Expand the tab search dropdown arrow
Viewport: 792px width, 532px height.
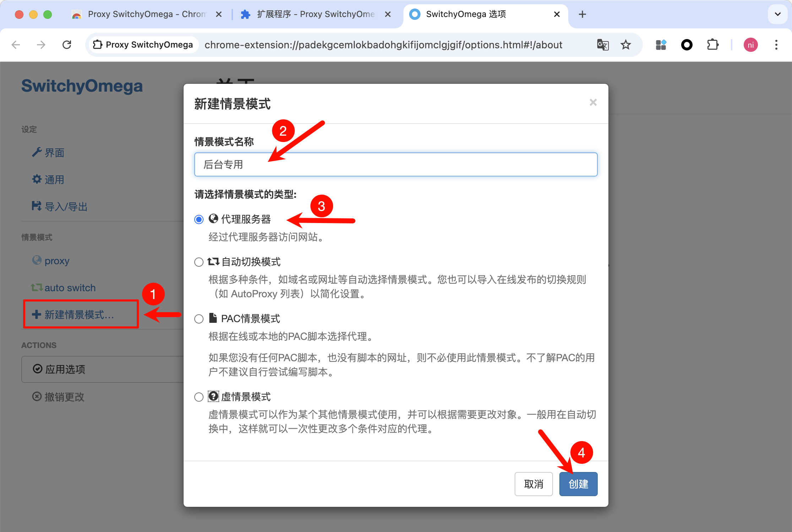[777, 14]
